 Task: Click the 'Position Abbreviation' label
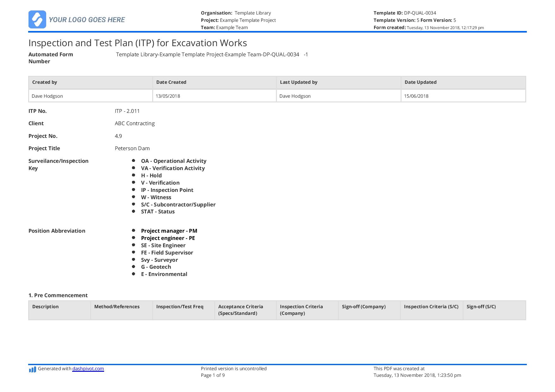click(x=57, y=231)
